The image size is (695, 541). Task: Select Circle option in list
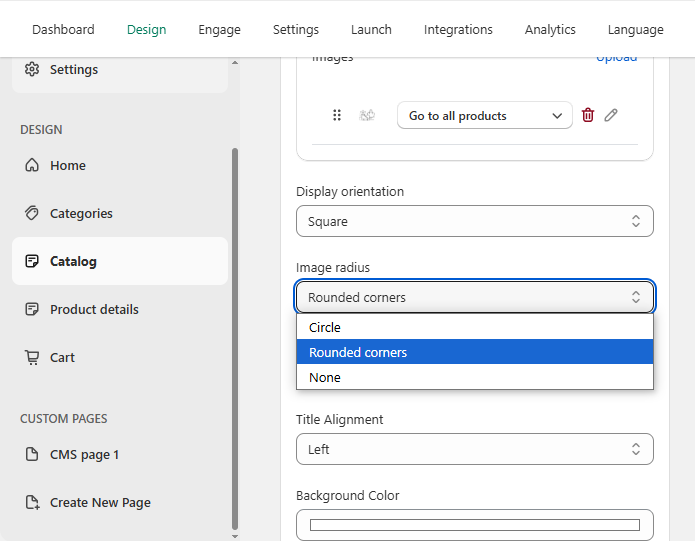475,327
